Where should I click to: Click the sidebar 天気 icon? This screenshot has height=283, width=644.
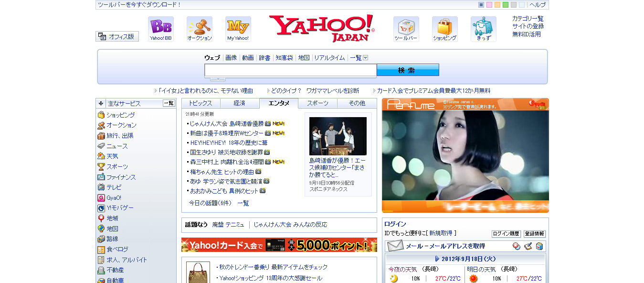click(101, 156)
